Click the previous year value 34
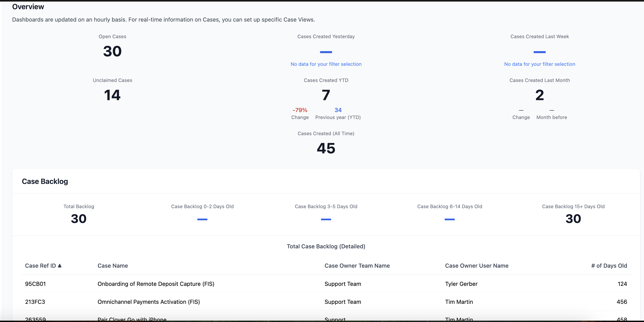 tap(338, 110)
